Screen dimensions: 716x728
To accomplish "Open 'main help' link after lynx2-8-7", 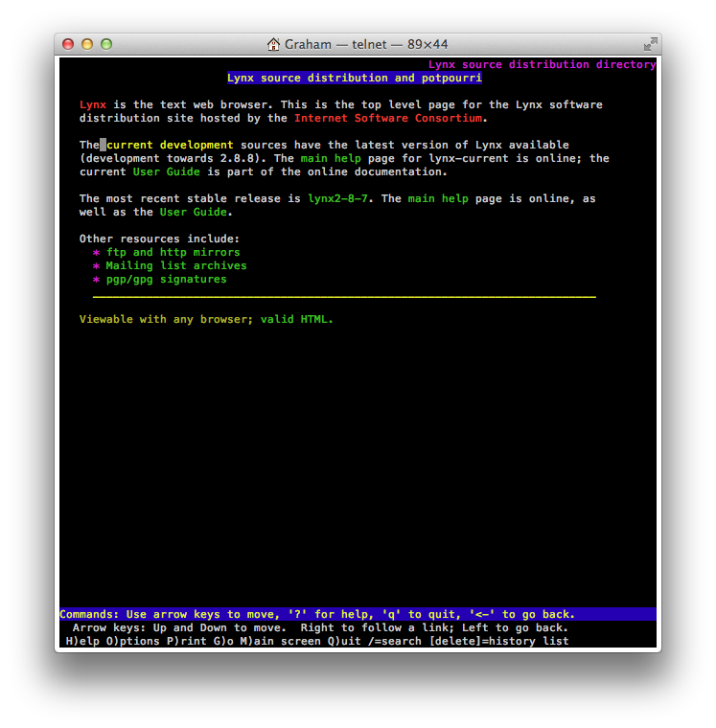I will click(438, 198).
